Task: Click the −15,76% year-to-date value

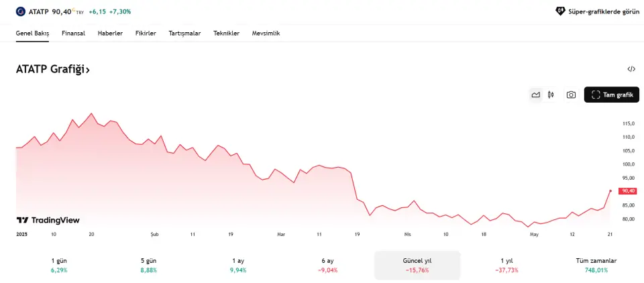Action: tap(417, 270)
